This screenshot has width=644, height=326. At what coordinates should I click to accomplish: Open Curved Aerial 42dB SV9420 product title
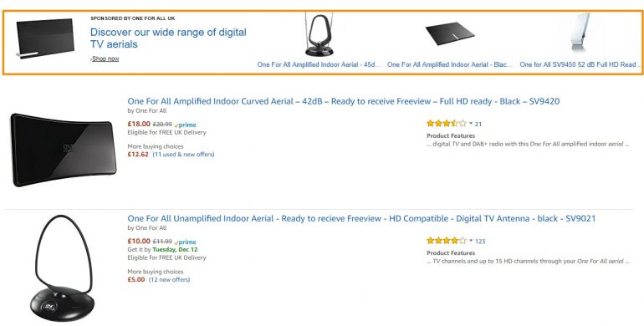coord(344,101)
